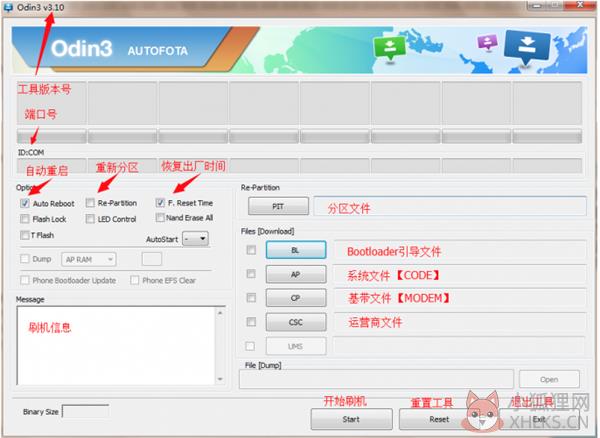Image resolution: width=600 pixels, height=438 pixels.
Task: Click the AP file path field
Action: tap(460, 275)
